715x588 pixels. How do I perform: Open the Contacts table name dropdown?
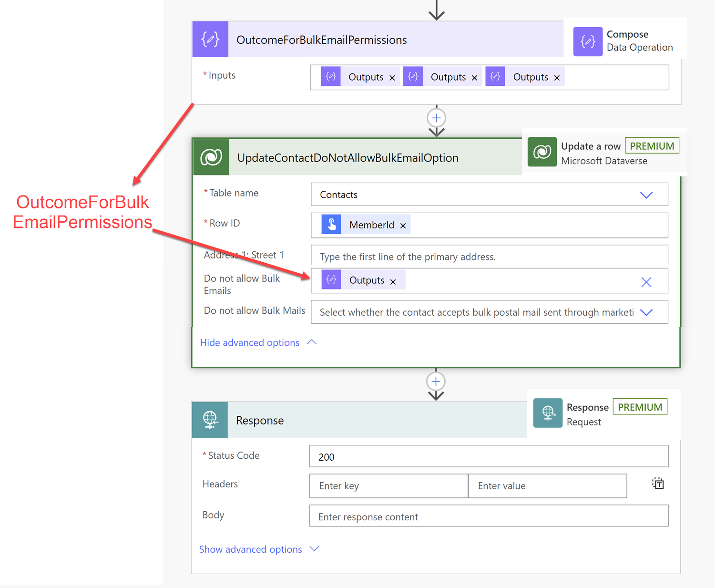coord(647,195)
